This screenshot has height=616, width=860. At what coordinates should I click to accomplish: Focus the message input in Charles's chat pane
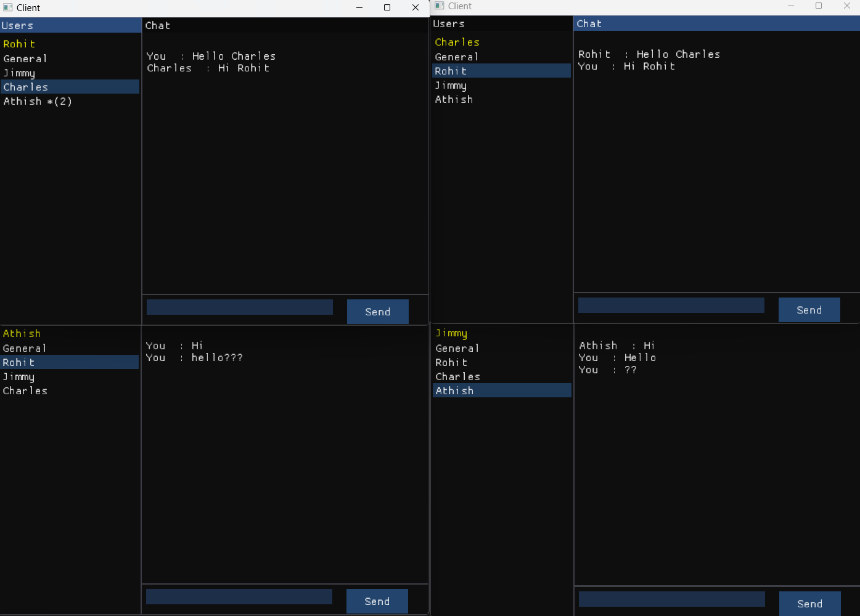671,305
